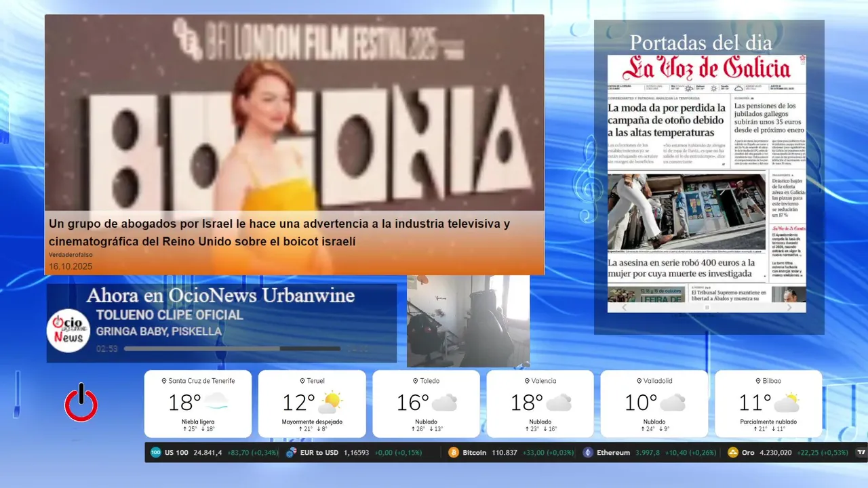Click the Ethereum coin icon

pyautogui.click(x=588, y=452)
